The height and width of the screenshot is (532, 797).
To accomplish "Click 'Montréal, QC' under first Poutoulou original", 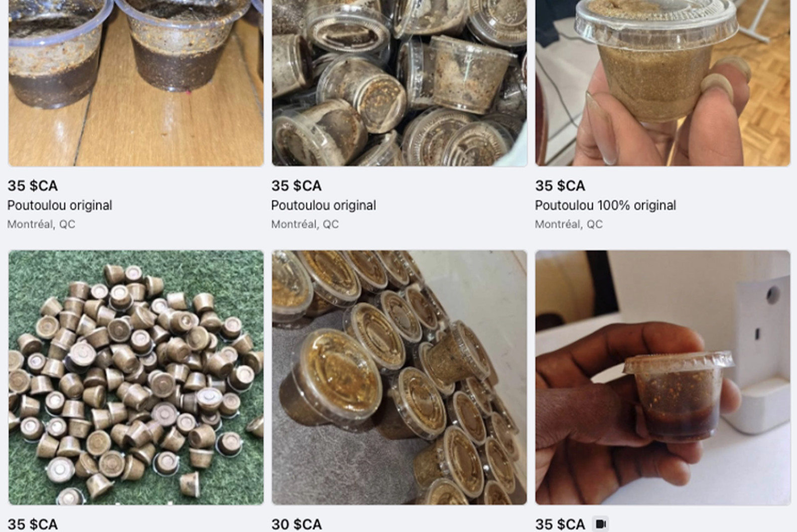I will click(x=41, y=224).
